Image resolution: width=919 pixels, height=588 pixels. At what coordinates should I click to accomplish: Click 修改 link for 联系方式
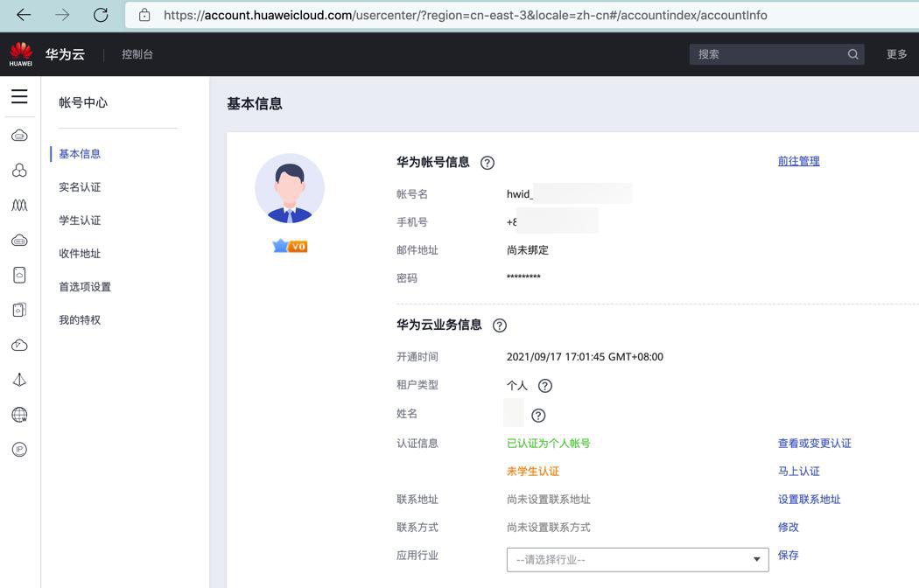788,527
